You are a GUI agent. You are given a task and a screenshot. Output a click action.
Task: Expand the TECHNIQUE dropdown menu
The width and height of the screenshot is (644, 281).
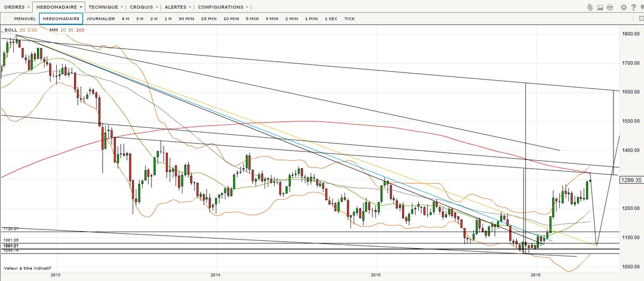(x=106, y=8)
